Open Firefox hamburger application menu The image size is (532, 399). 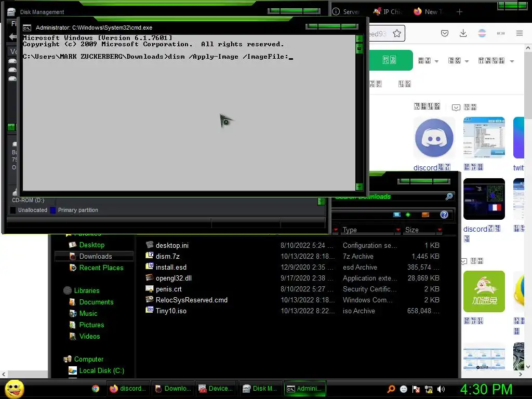tap(520, 33)
